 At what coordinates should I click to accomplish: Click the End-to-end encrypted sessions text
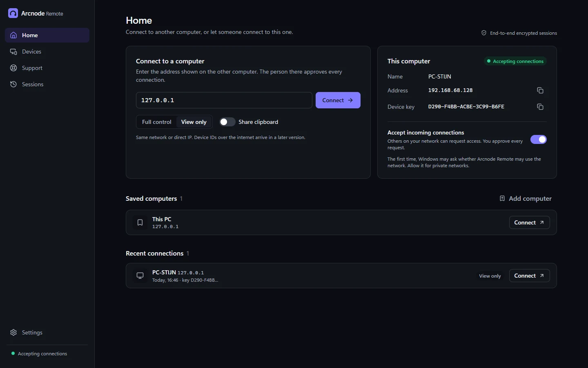click(523, 33)
